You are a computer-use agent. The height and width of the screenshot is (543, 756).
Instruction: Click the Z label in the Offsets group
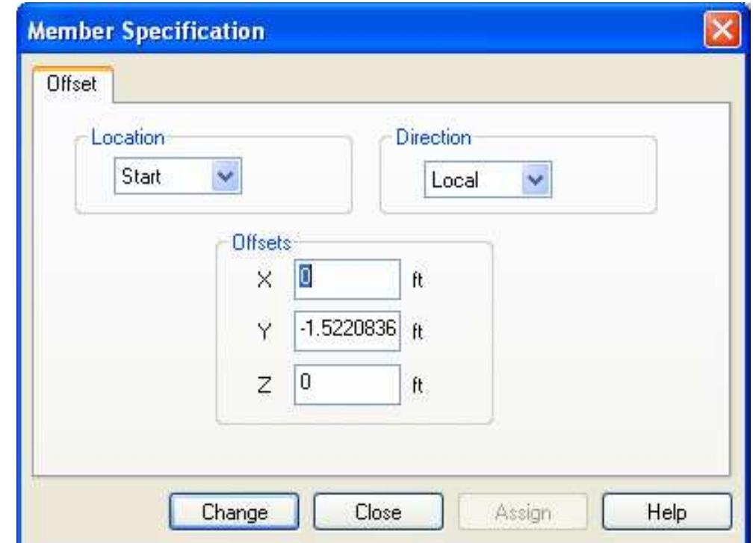[272, 387]
